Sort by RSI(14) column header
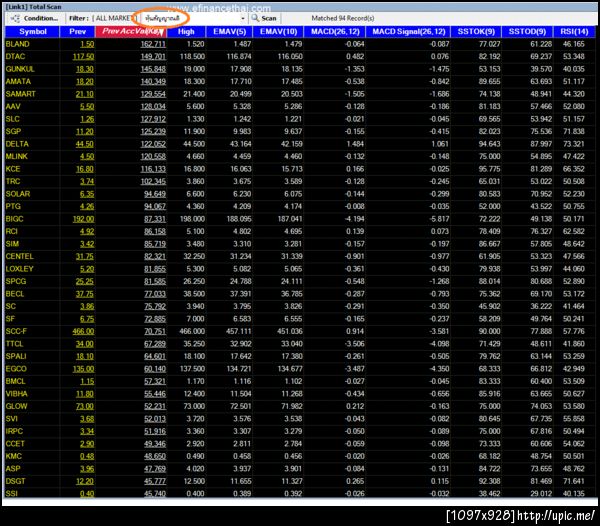The width and height of the screenshot is (600, 526). tap(574, 31)
